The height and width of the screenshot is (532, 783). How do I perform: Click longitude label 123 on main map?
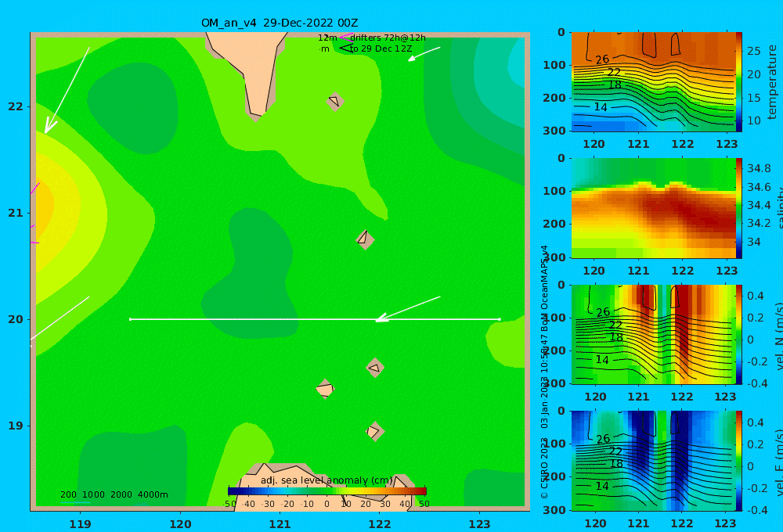pyautogui.click(x=479, y=524)
